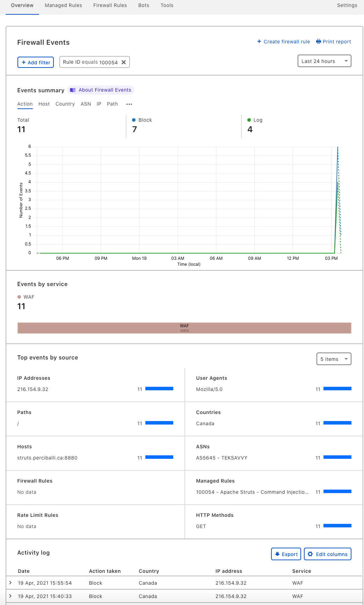Click the plus icon beside Create firewall rule
The image size is (364, 605).
(259, 42)
